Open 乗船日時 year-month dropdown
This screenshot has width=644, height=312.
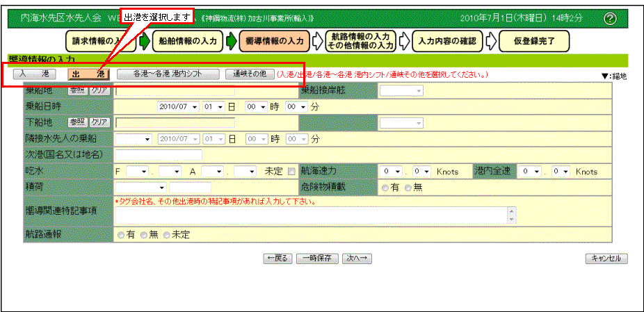(x=179, y=106)
